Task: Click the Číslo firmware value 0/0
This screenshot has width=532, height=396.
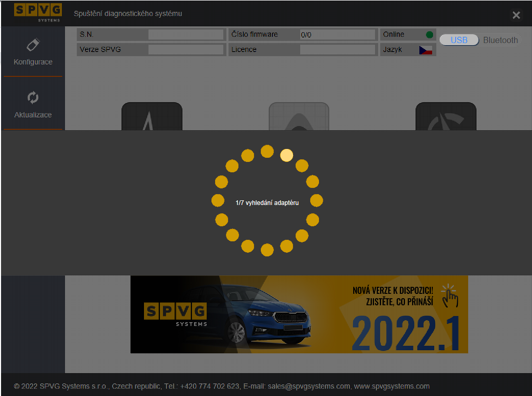Action: (x=306, y=35)
